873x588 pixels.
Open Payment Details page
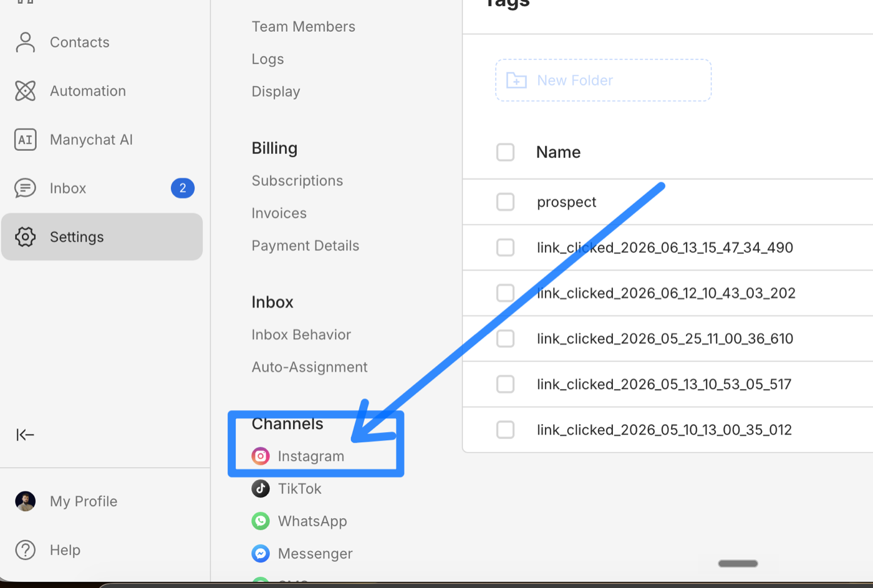tap(305, 246)
